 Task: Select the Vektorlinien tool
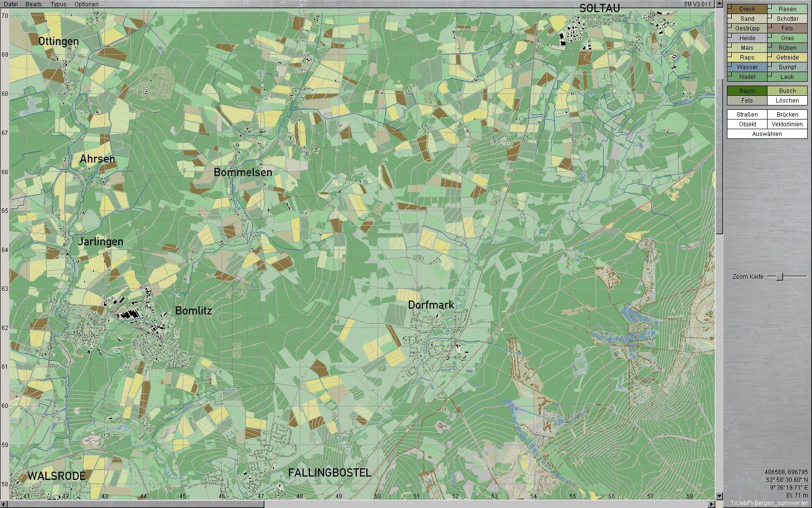pyautogui.click(x=787, y=124)
